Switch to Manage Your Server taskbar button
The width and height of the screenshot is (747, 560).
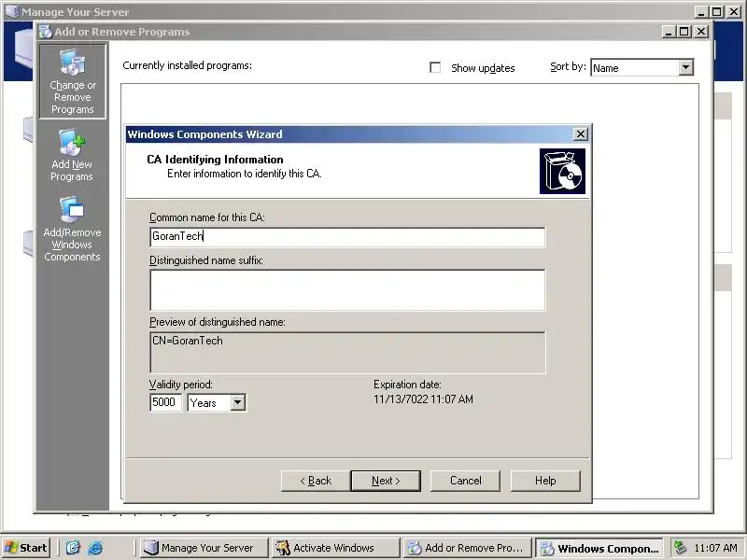(x=204, y=548)
